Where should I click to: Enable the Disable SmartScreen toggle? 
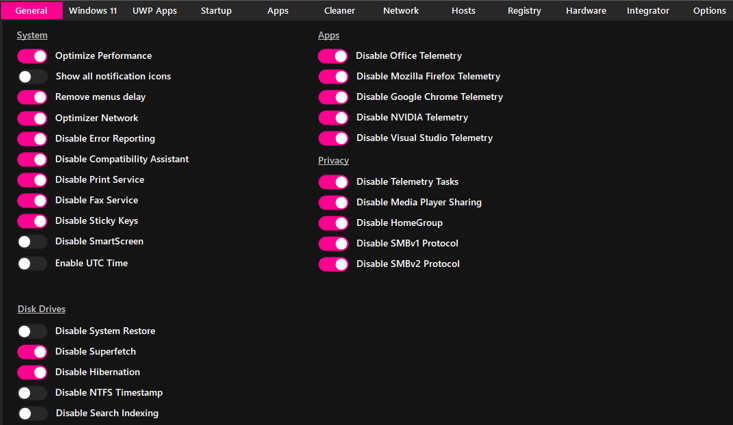pyautogui.click(x=32, y=242)
